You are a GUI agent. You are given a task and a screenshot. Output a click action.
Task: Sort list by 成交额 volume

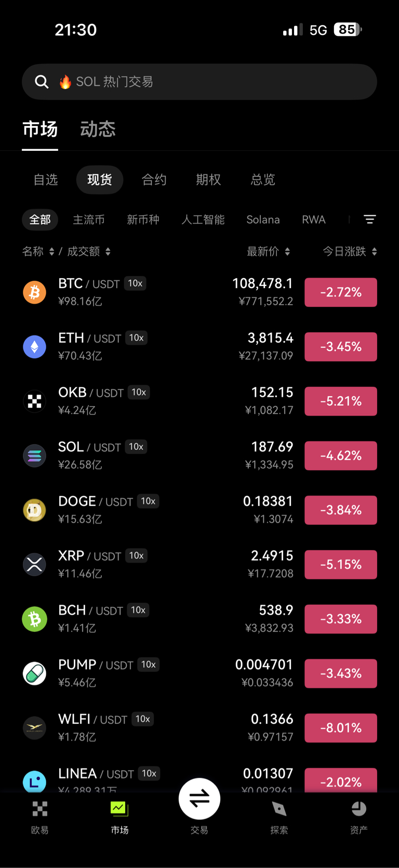[88, 252]
